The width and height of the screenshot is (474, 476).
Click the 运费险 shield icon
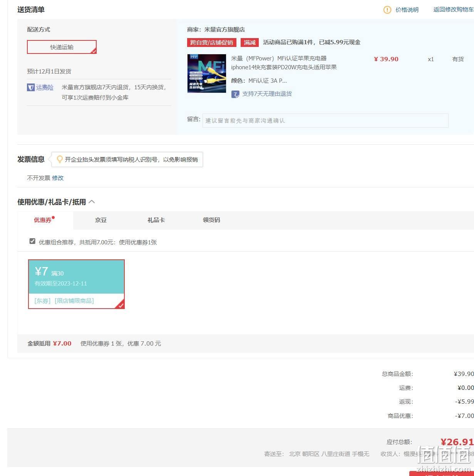tap(31, 87)
